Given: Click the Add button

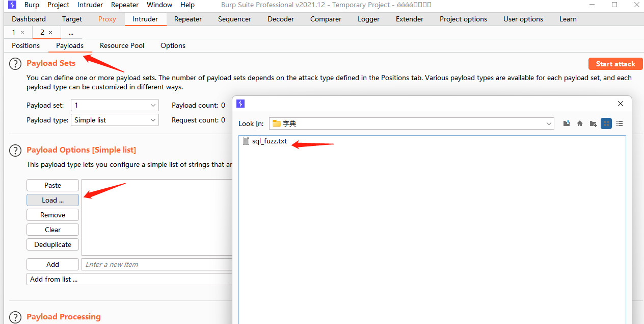Looking at the screenshot, I should point(52,264).
